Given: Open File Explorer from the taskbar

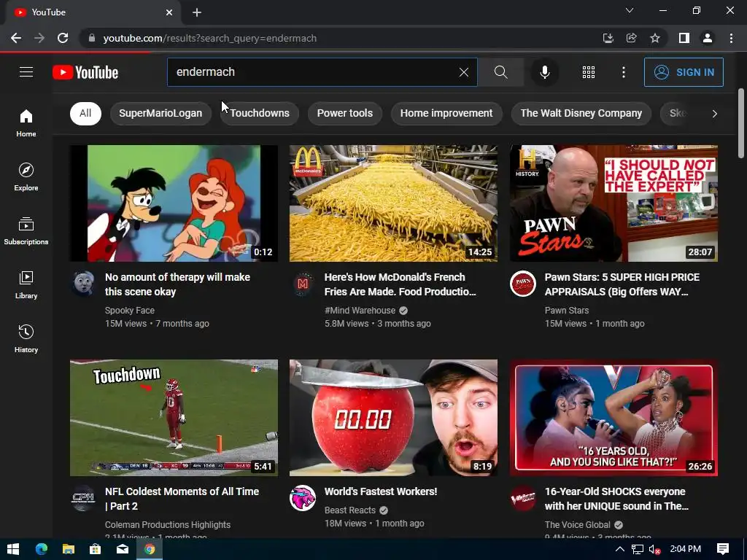Looking at the screenshot, I should point(68,549).
